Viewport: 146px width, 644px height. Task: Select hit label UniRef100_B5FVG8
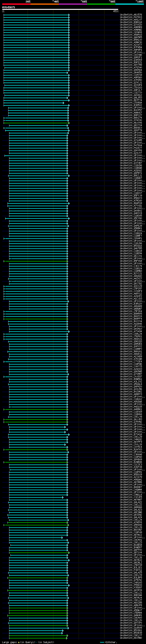click(131, 261)
